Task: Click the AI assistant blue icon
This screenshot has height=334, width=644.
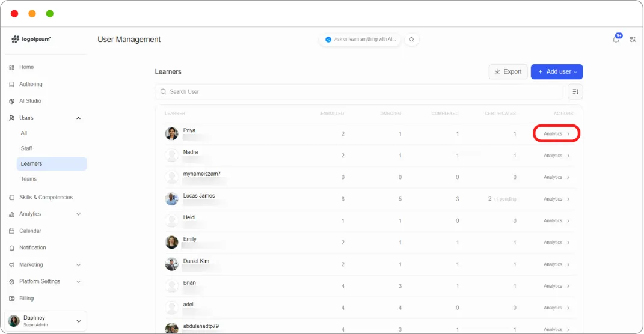Action: pos(328,40)
